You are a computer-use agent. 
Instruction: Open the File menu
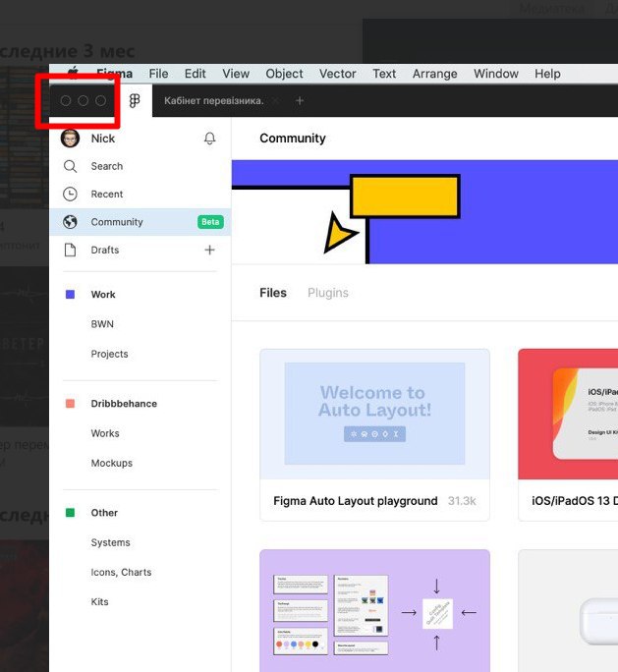(x=158, y=74)
